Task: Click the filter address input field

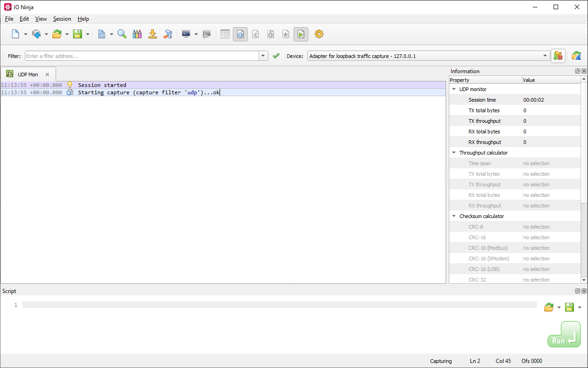Action: (x=142, y=56)
